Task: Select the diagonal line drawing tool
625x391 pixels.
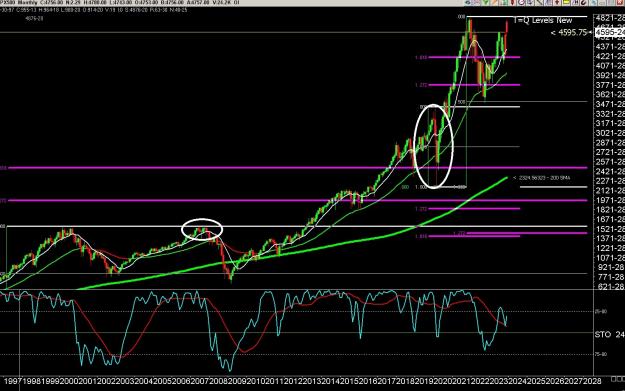Action: pyautogui.click(x=539, y=2)
